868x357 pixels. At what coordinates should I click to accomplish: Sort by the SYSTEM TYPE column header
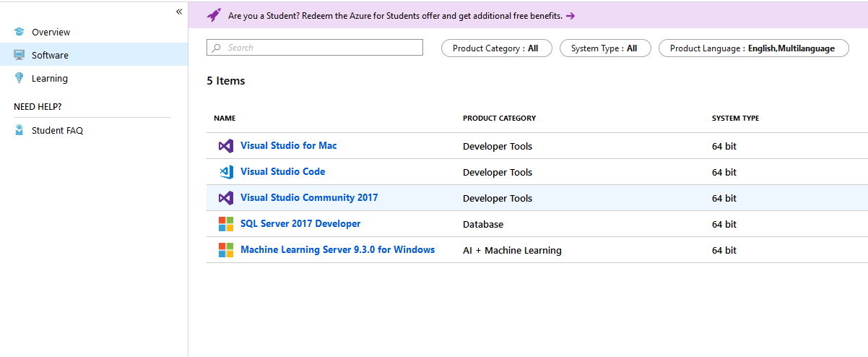tap(735, 118)
